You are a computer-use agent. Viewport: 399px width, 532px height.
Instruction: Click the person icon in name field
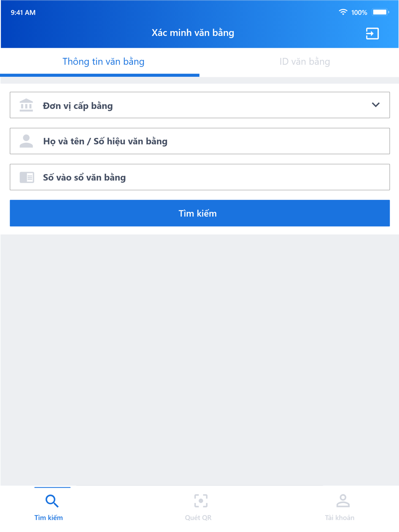[x=26, y=141]
